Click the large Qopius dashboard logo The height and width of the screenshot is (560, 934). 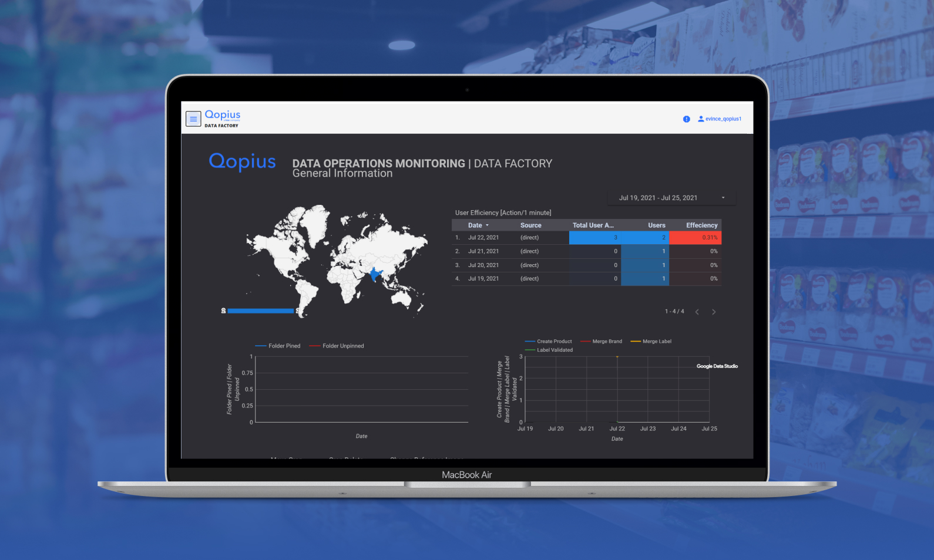click(242, 161)
